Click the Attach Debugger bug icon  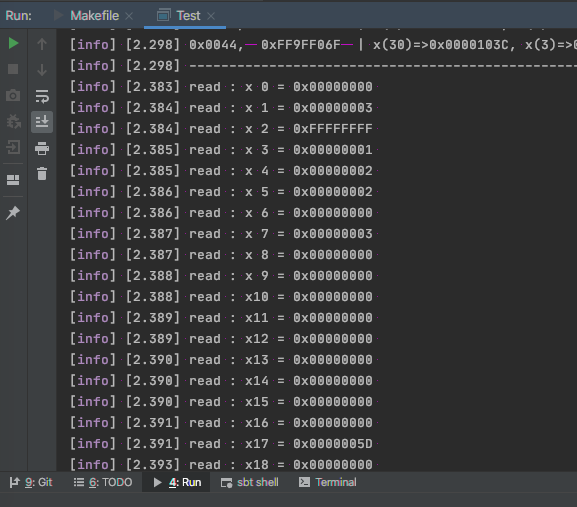coord(13,121)
